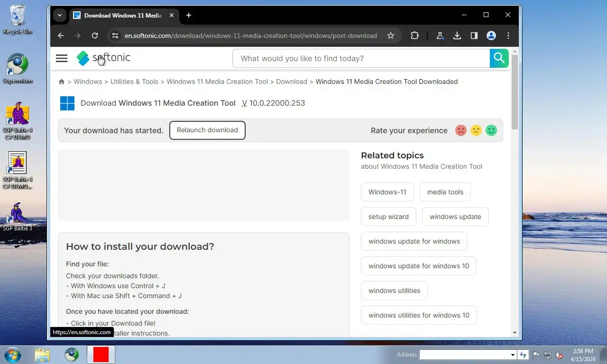Open File Explorer from the taskbar
The width and height of the screenshot is (607, 364).
pos(42,355)
